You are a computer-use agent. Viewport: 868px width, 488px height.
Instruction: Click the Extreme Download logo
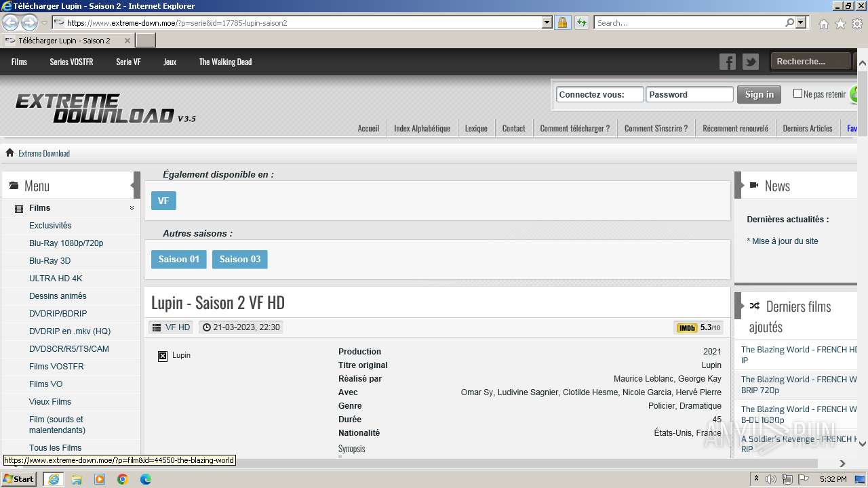(x=105, y=108)
